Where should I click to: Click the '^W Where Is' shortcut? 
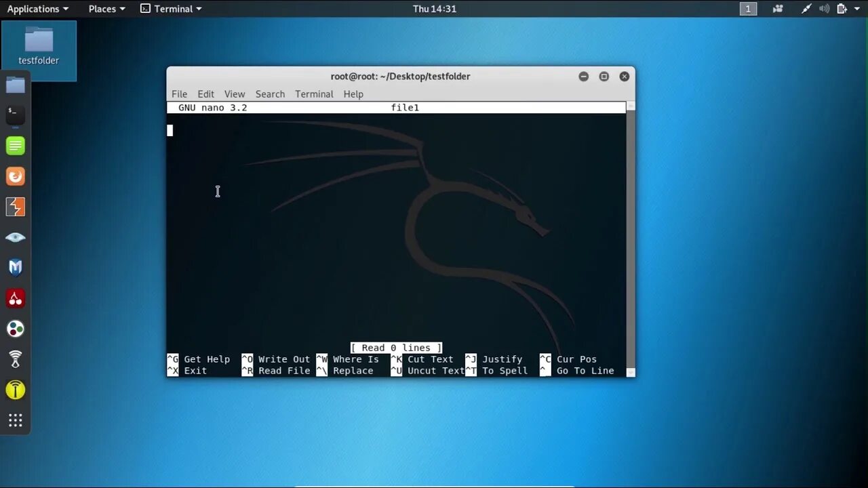(x=348, y=359)
